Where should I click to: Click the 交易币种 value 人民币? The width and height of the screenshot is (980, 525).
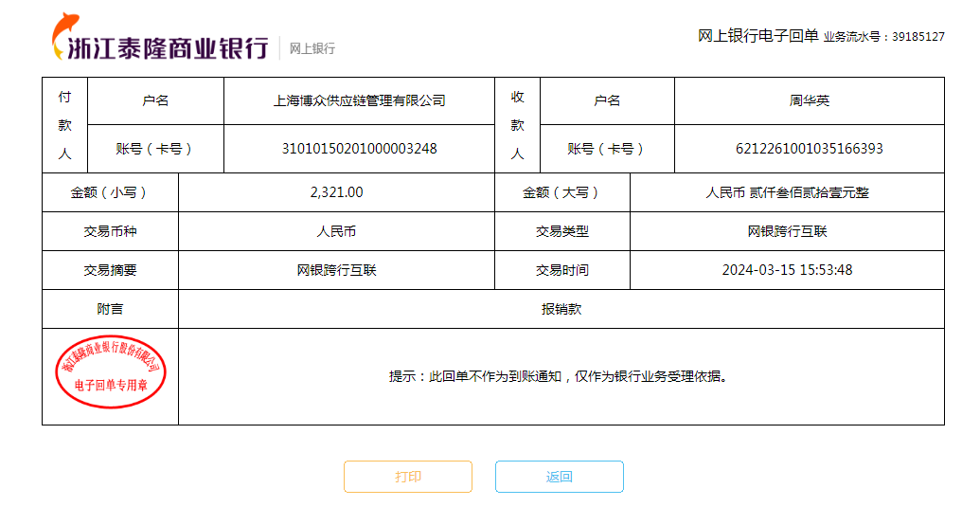(336, 231)
